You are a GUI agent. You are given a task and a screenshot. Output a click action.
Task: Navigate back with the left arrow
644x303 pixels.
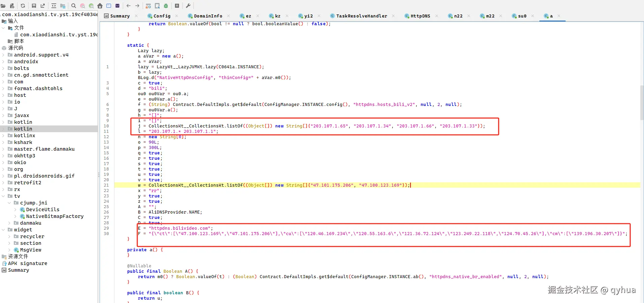pos(129,6)
